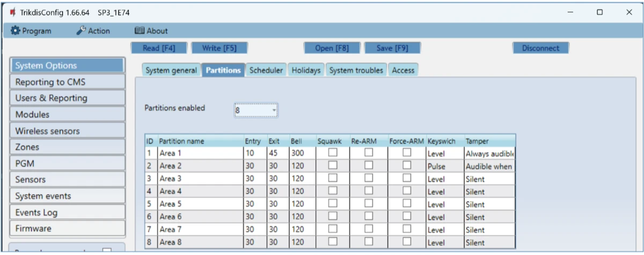Enable Force-ARM checkbox for Area 3
The height and width of the screenshot is (255, 644).
[407, 178]
